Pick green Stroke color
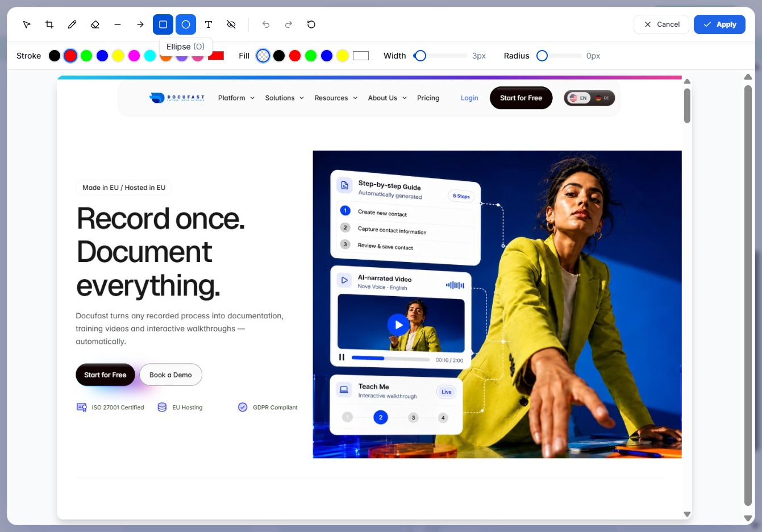This screenshot has width=762, height=532. coord(86,56)
